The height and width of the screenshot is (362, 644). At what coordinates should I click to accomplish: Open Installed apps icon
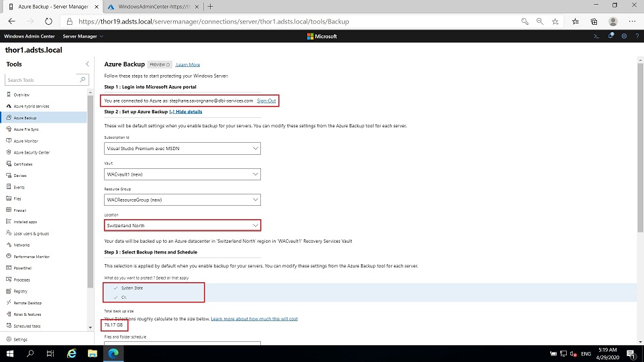point(9,221)
